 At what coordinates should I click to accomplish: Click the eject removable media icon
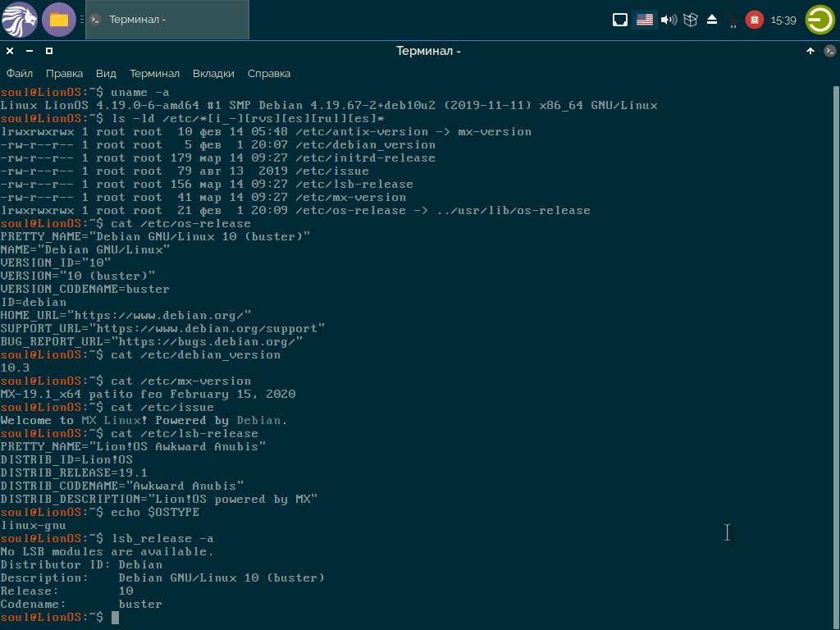712,20
